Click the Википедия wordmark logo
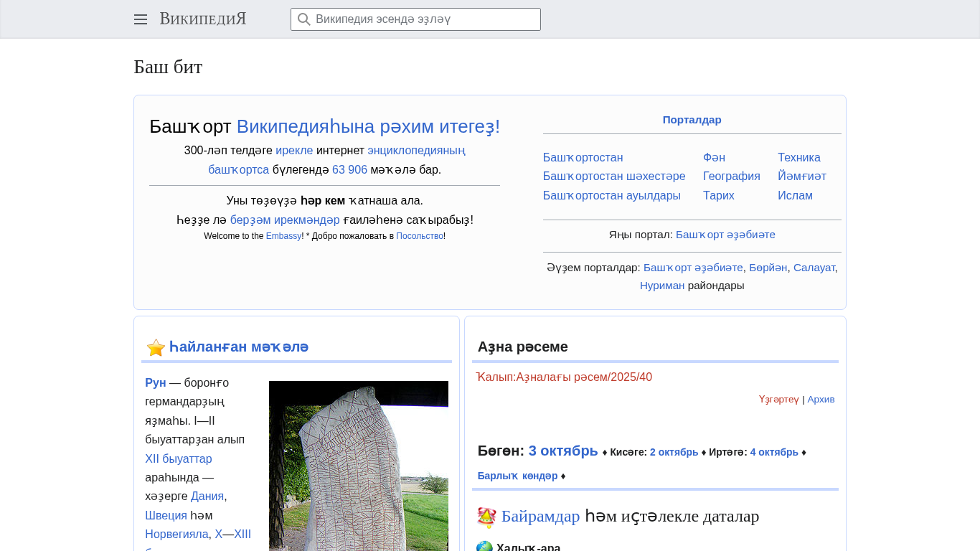980x551 pixels. coord(203,19)
